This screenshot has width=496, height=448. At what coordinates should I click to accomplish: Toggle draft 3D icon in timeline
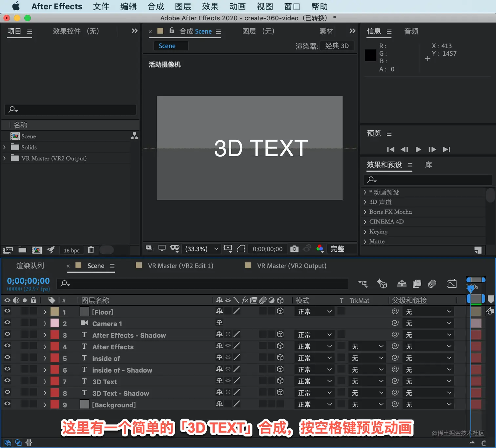coord(382,283)
